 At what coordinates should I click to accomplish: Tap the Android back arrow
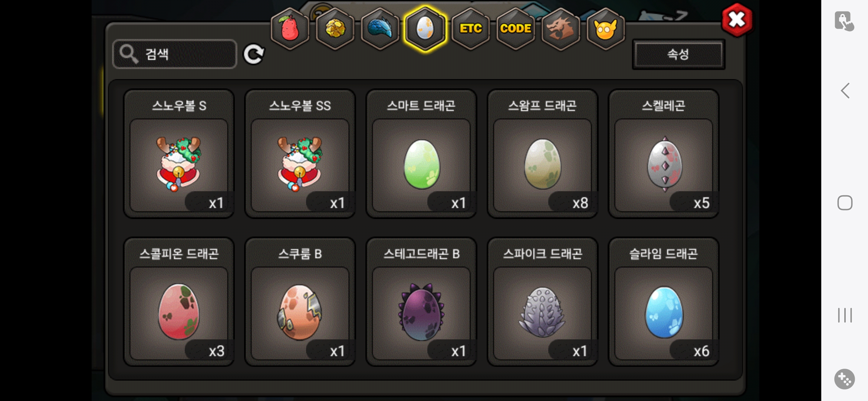[x=845, y=91]
